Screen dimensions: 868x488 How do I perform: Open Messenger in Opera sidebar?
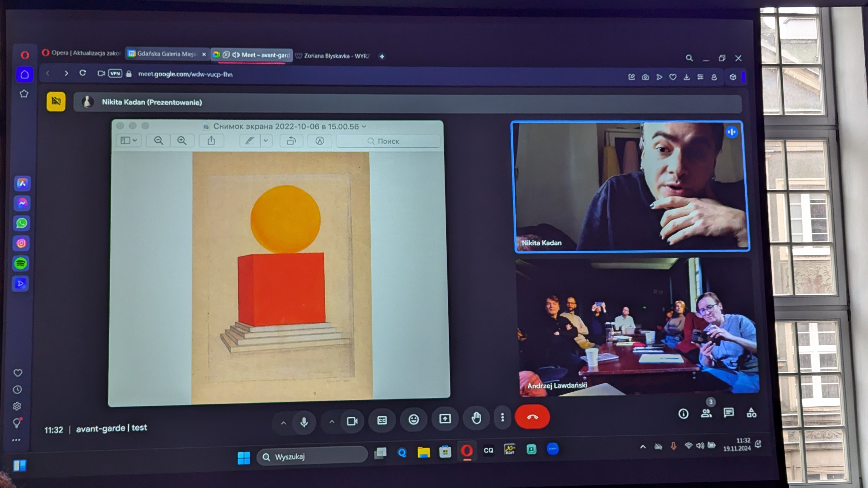pos(22,203)
